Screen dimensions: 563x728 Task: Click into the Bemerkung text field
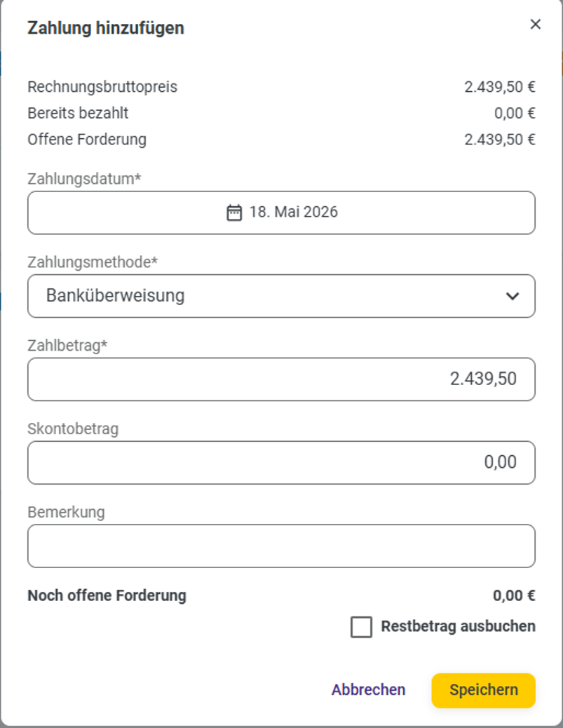pos(281,546)
